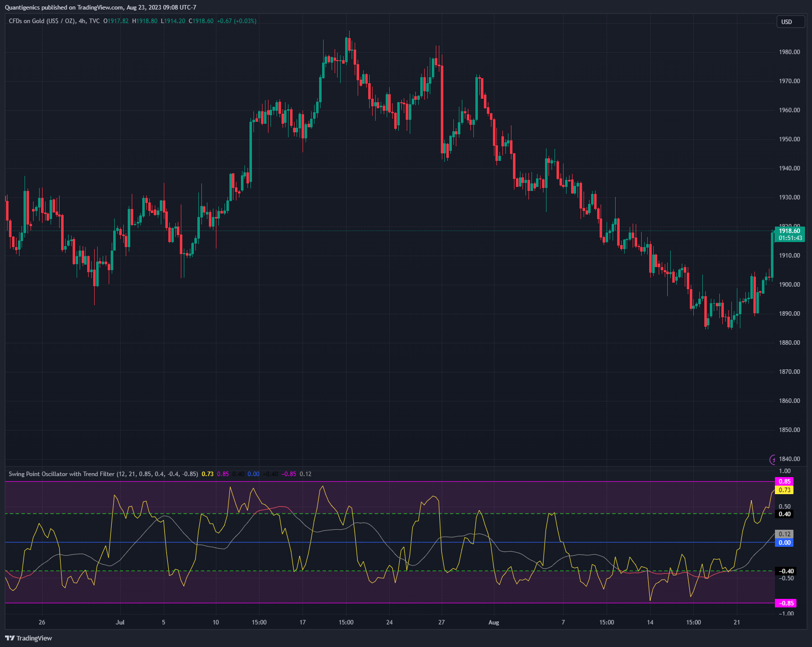Click the 0.40 oscillator axis tag

784,514
